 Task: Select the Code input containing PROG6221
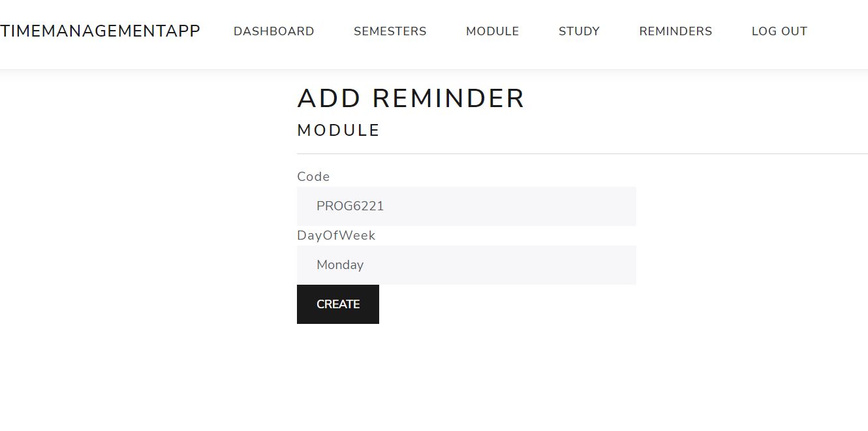pos(466,206)
